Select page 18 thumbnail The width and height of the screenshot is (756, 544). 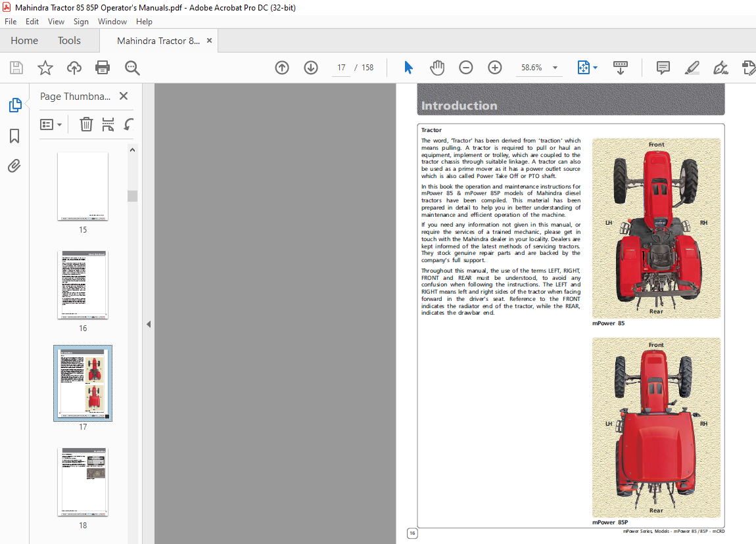click(x=83, y=482)
